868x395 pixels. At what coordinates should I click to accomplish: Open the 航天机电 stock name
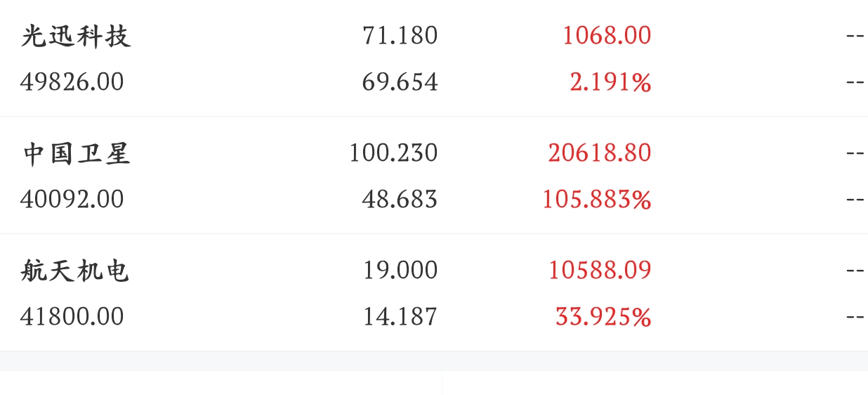point(75,271)
